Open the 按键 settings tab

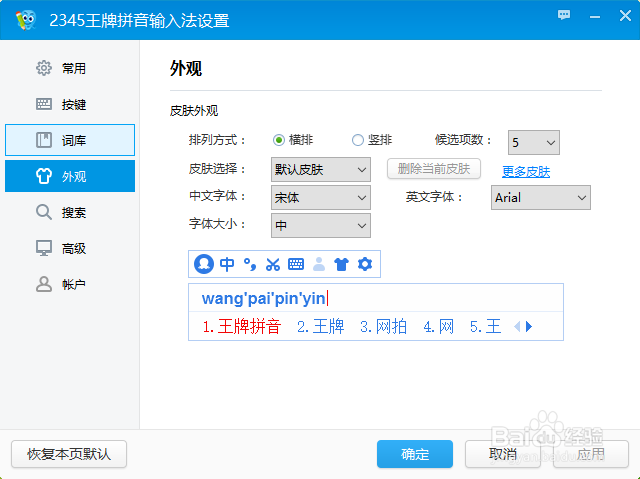tap(70, 104)
